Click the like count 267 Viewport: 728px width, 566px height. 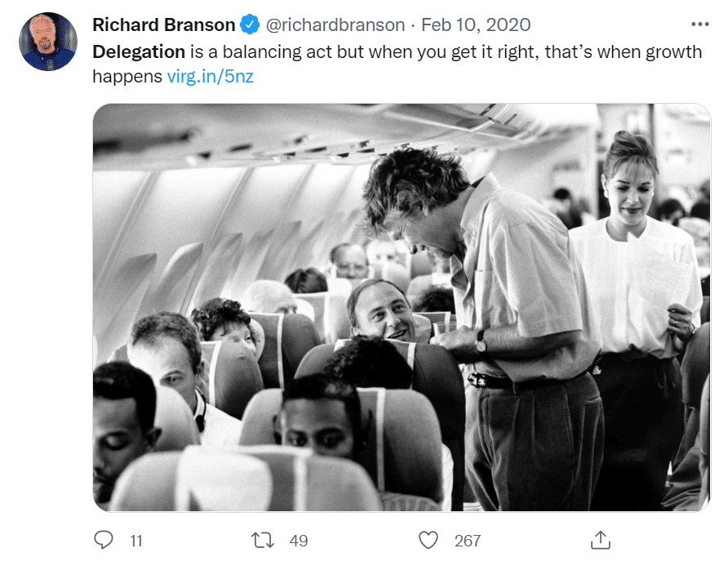(x=468, y=541)
